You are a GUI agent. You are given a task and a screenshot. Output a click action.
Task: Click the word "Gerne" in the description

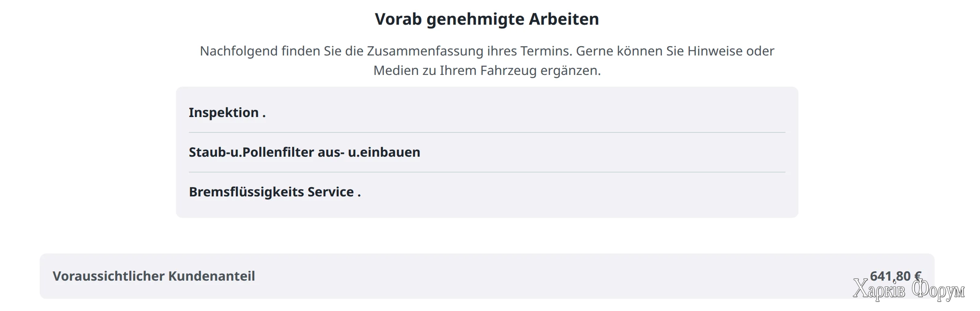tap(594, 51)
